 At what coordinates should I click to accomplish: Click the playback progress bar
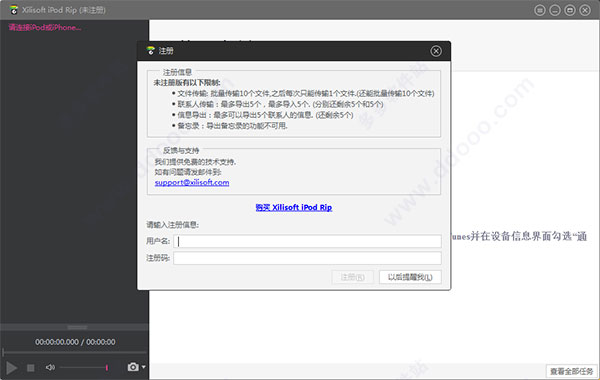75,352
